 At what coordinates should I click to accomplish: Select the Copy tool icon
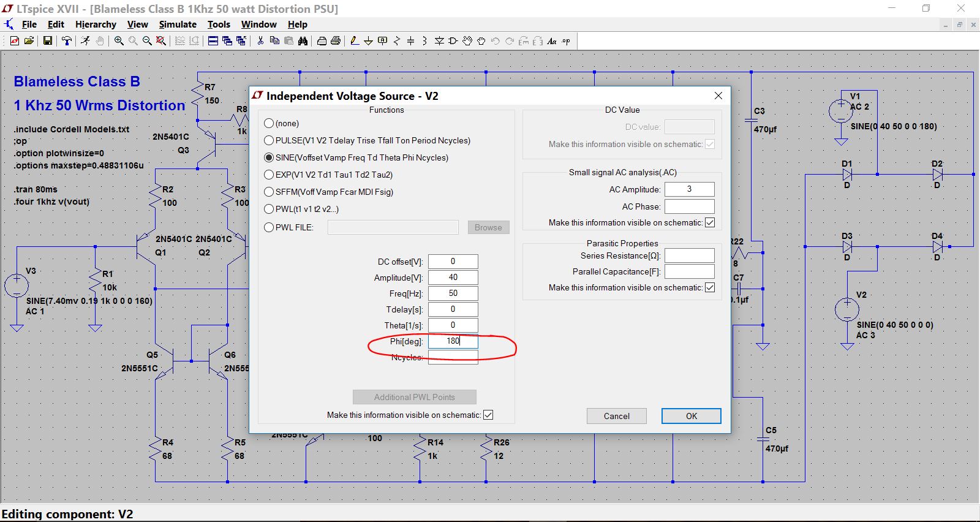click(x=274, y=41)
